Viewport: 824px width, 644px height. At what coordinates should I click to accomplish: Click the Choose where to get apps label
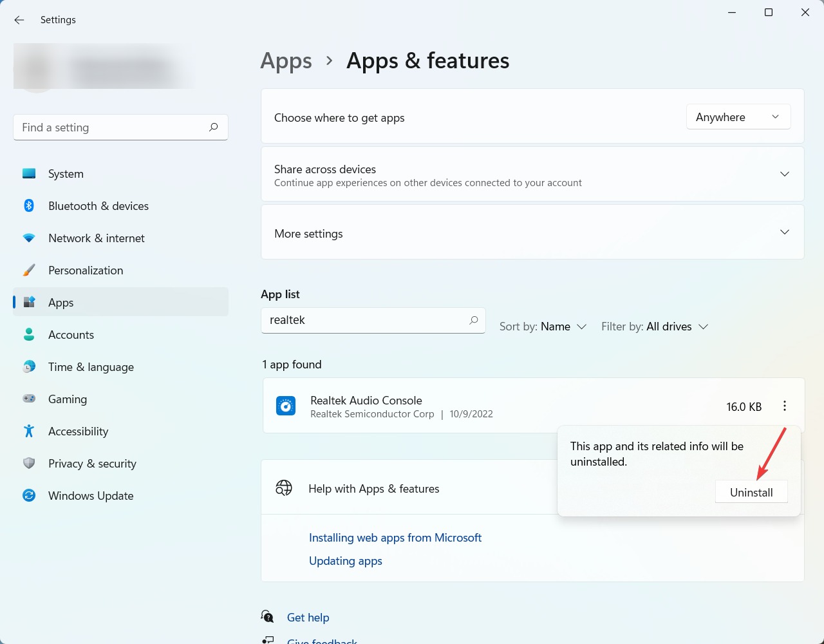tap(339, 118)
